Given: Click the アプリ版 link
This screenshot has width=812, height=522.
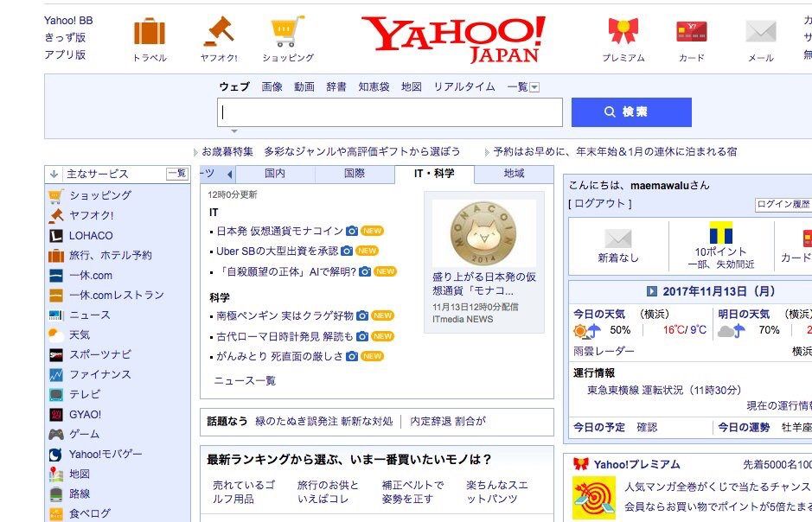Looking at the screenshot, I should [65, 54].
